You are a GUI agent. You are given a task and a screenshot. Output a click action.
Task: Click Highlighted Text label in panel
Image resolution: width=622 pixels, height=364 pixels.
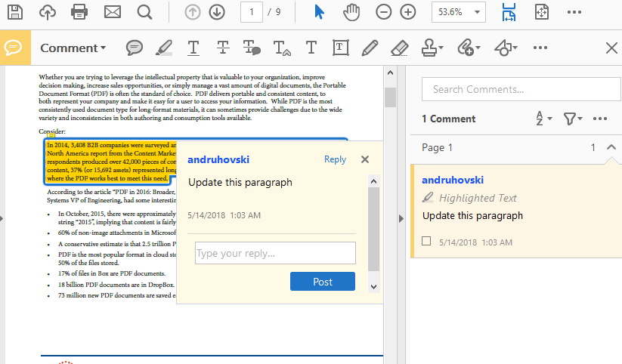click(x=478, y=198)
